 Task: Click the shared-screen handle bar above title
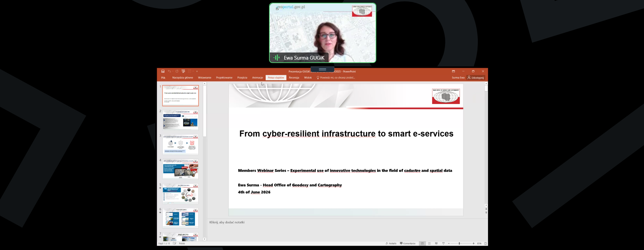point(323,69)
